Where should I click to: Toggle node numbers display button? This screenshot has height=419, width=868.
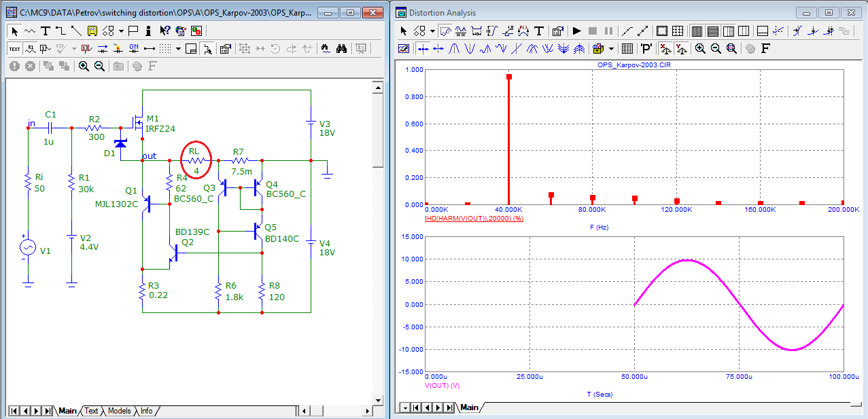click(x=45, y=48)
